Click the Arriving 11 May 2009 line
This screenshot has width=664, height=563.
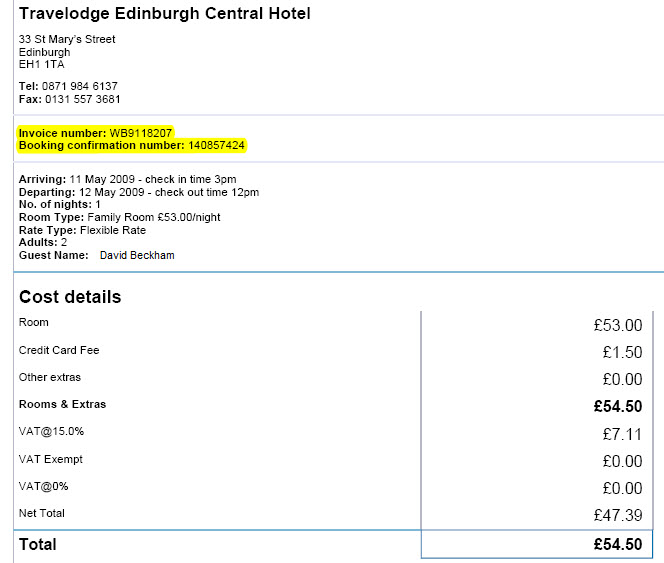127,179
